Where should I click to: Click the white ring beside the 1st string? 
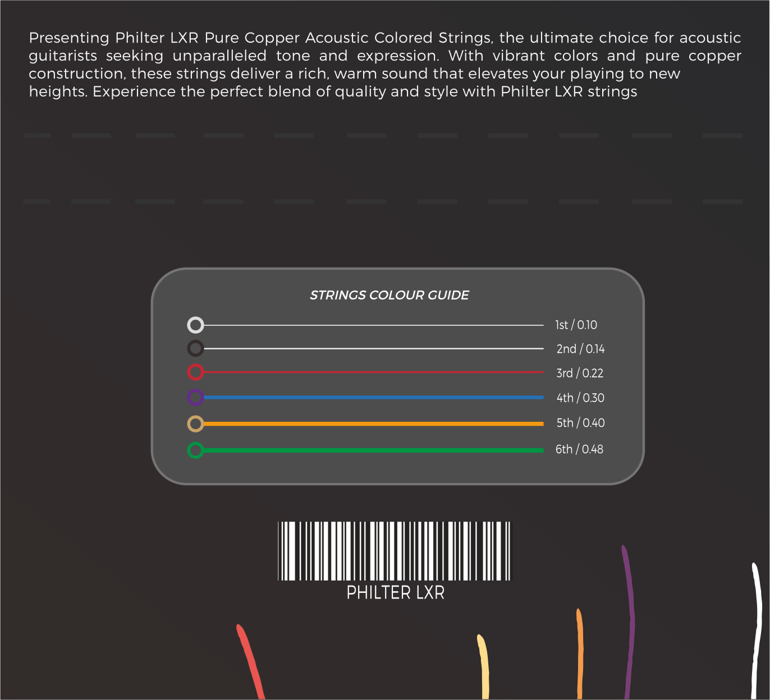point(195,325)
